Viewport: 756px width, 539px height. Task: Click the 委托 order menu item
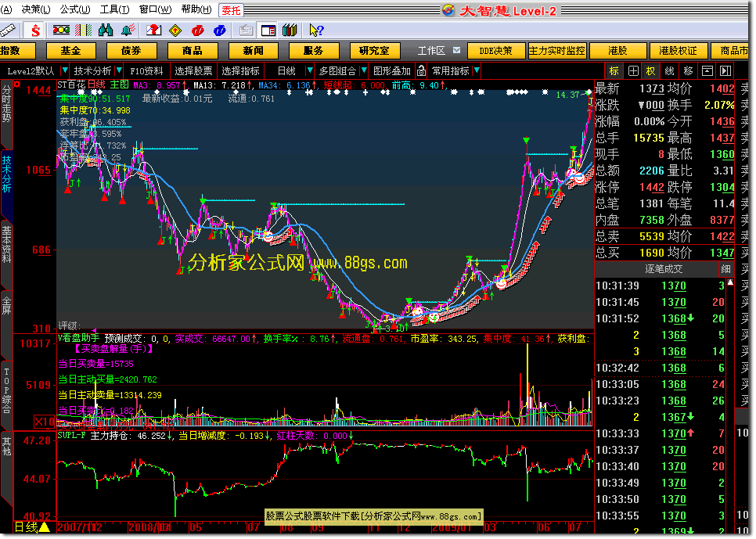coord(231,10)
